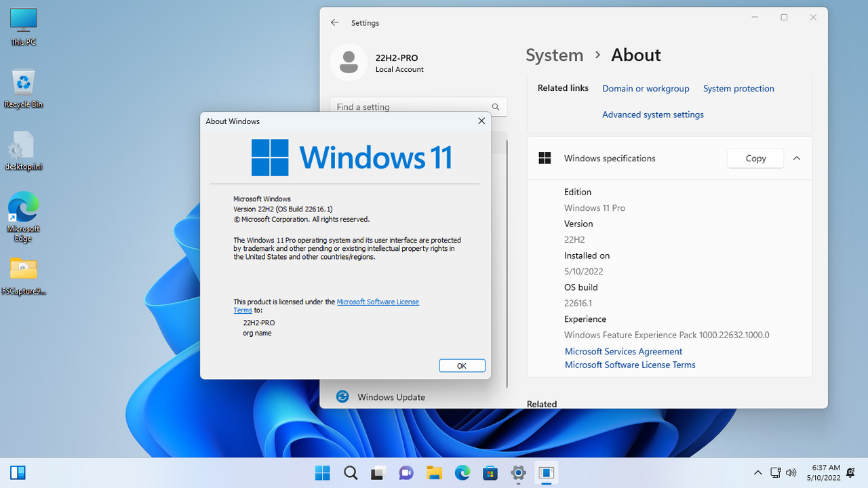This screenshot has height=488, width=868.
Task: Open Microsoft Store from taskbar
Action: 490,472
